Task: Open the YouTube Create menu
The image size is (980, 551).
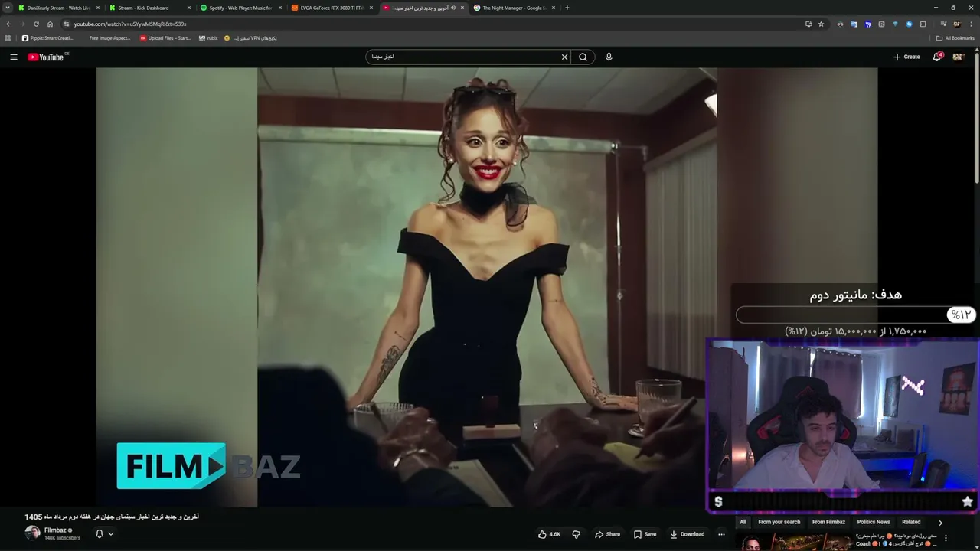Action: pos(906,57)
